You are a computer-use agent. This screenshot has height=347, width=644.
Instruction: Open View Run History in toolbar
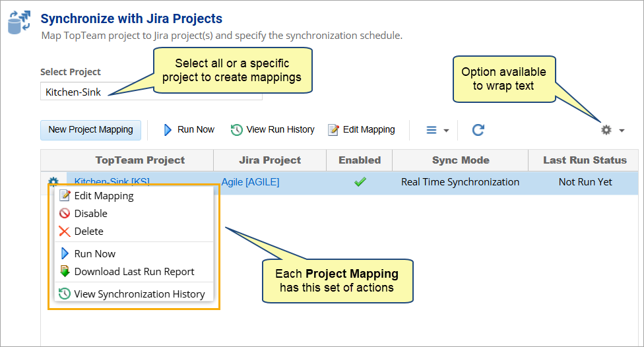click(273, 130)
